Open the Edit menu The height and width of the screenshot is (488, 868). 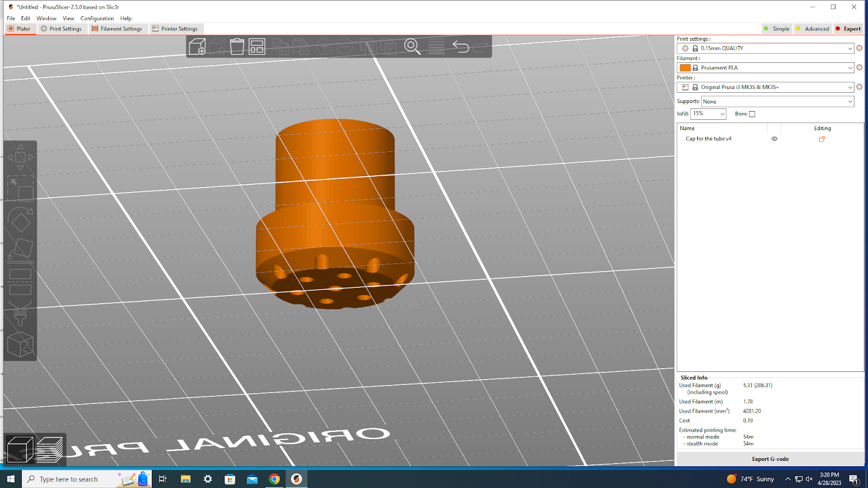tap(25, 18)
